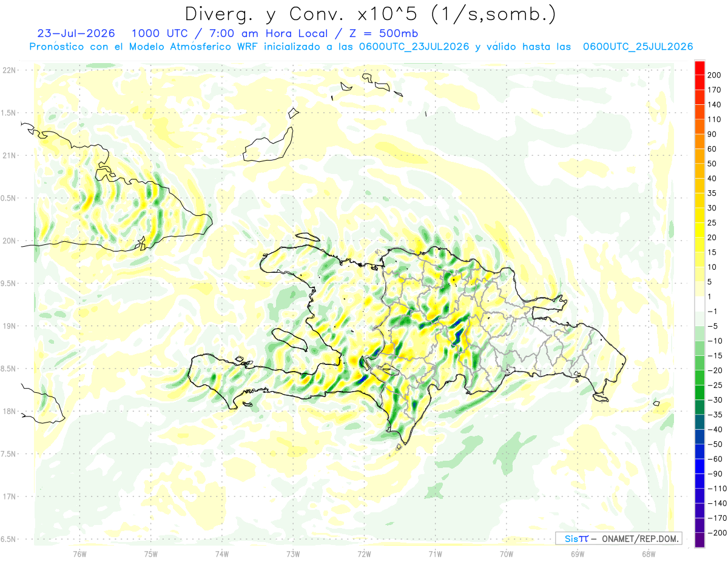Viewport: 728px width, 562px height.
Task: Click the '74W' longitude label
Action: (222, 553)
